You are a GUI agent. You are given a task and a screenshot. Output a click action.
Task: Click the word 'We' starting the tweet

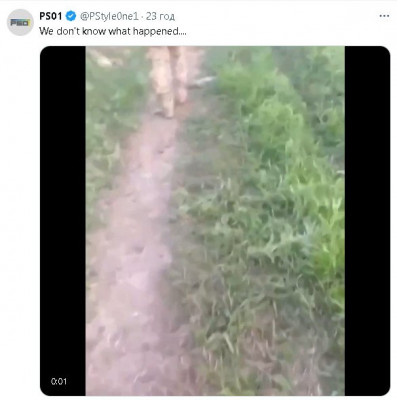(x=46, y=31)
